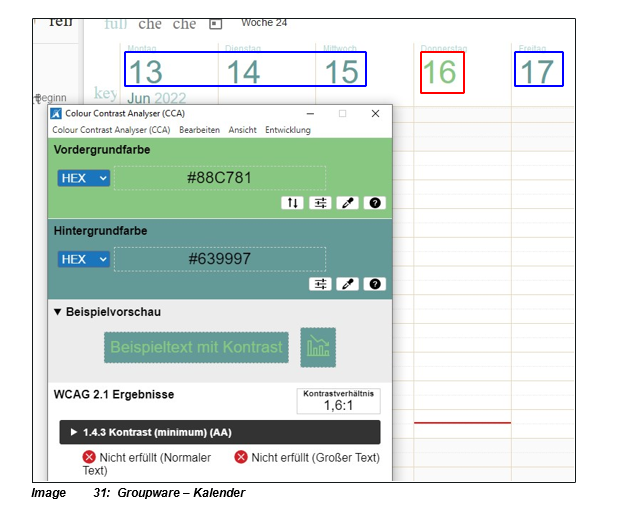The height and width of the screenshot is (508, 620).
Task: Open the foreground HEX format dropdown
Action: (x=84, y=178)
